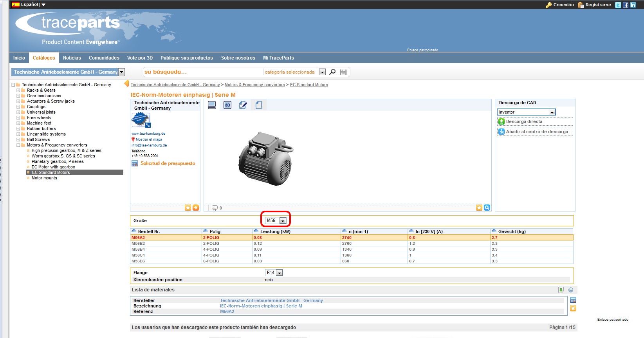
Task: Open categoría seleccionada dropdown
Action: pyautogui.click(x=322, y=72)
